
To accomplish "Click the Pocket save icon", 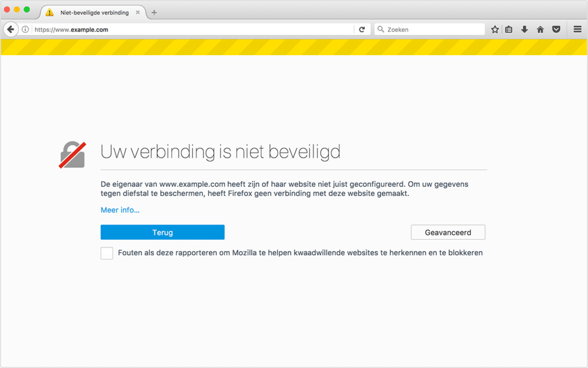I will [556, 29].
